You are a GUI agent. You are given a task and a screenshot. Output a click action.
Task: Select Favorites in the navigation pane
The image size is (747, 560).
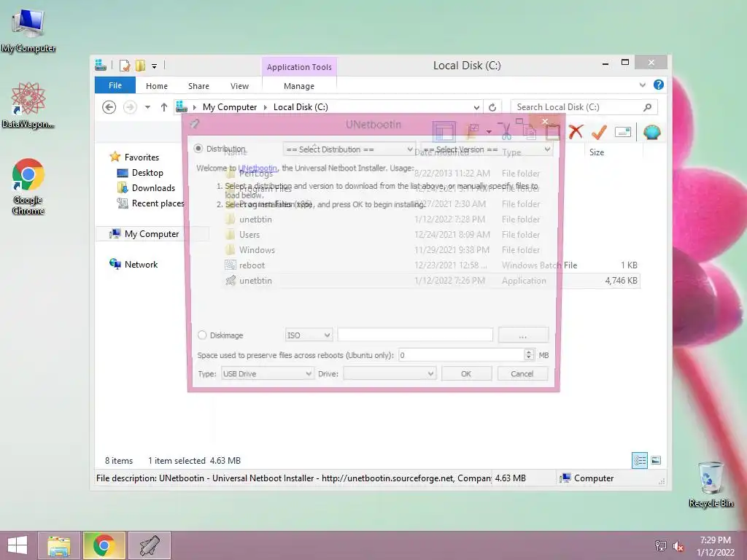pyautogui.click(x=142, y=157)
